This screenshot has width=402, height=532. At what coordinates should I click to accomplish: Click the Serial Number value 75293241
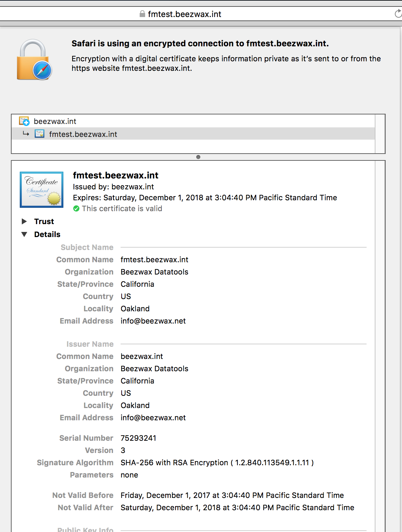138,438
